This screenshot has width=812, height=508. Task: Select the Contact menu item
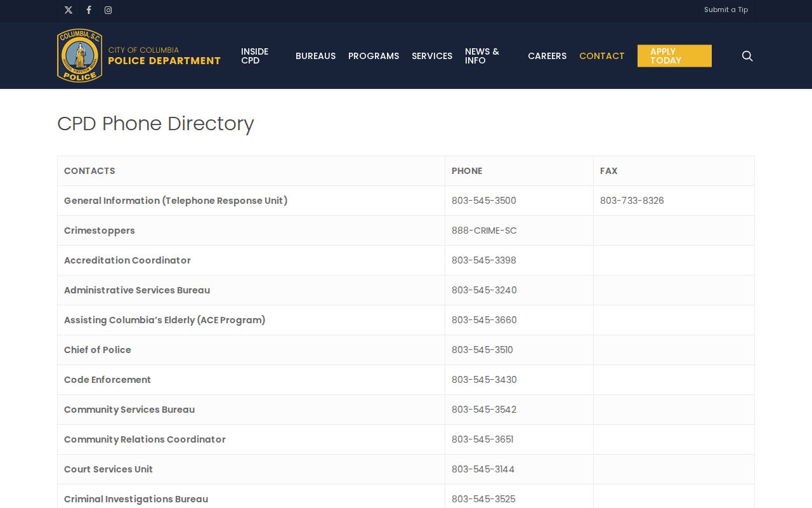pyautogui.click(x=602, y=56)
